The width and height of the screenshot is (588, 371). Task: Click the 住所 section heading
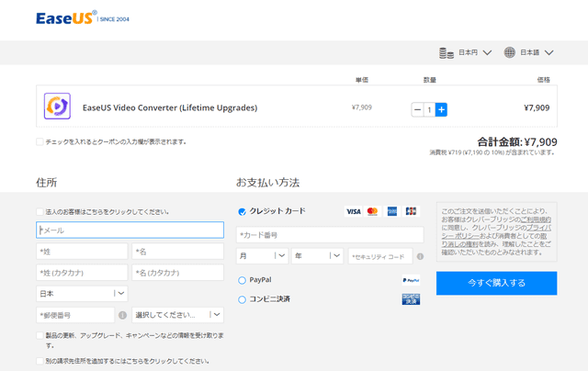(47, 183)
